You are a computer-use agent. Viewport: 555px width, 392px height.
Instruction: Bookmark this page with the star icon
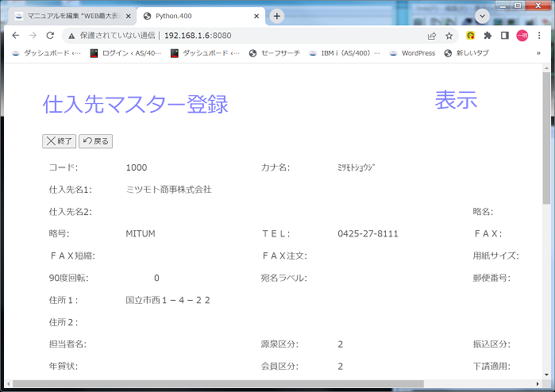tap(449, 36)
